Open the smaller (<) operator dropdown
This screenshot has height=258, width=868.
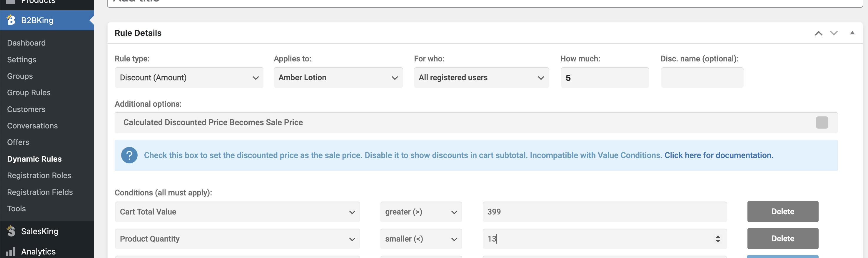click(x=421, y=239)
